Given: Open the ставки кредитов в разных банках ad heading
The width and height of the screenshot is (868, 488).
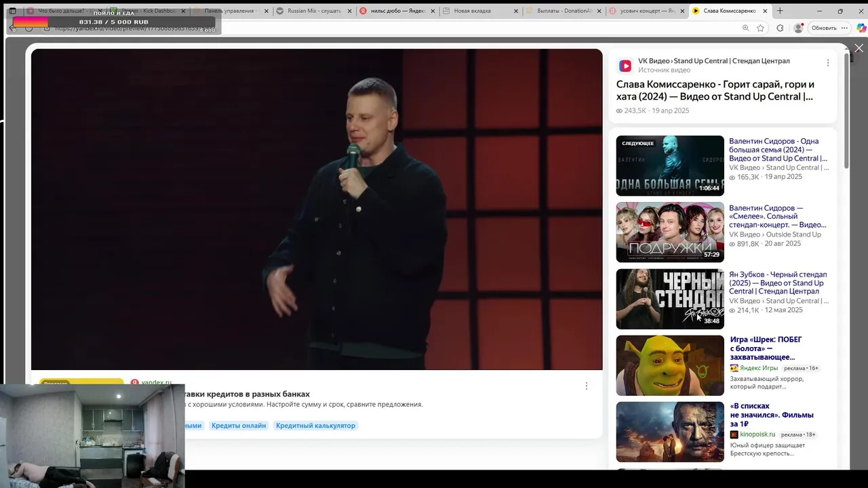Looking at the screenshot, I should coord(247,394).
